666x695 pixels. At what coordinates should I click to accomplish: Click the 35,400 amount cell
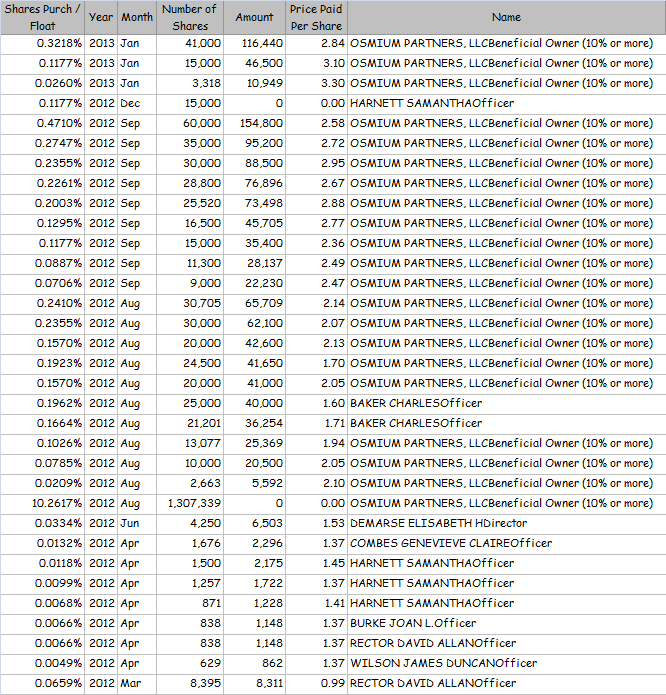coord(254,243)
